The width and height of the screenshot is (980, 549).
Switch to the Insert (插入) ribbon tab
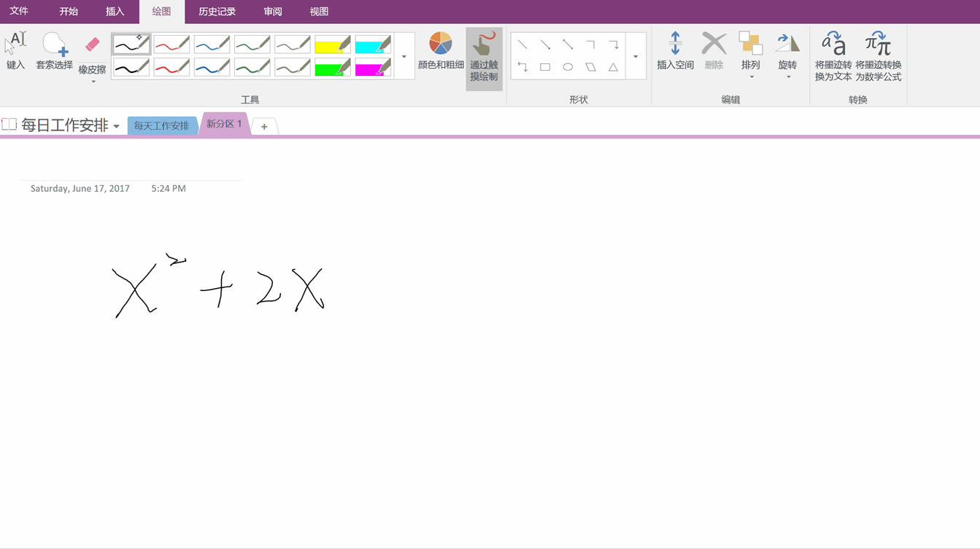coord(115,12)
